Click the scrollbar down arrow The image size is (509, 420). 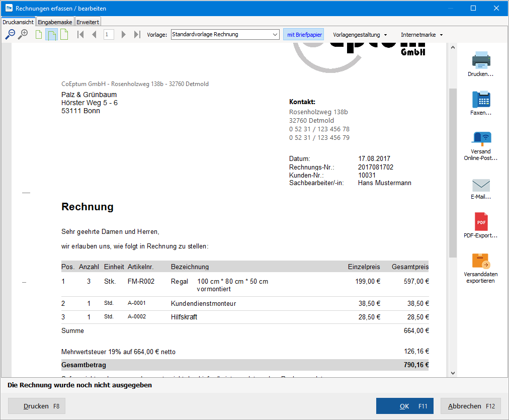[453, 373]
